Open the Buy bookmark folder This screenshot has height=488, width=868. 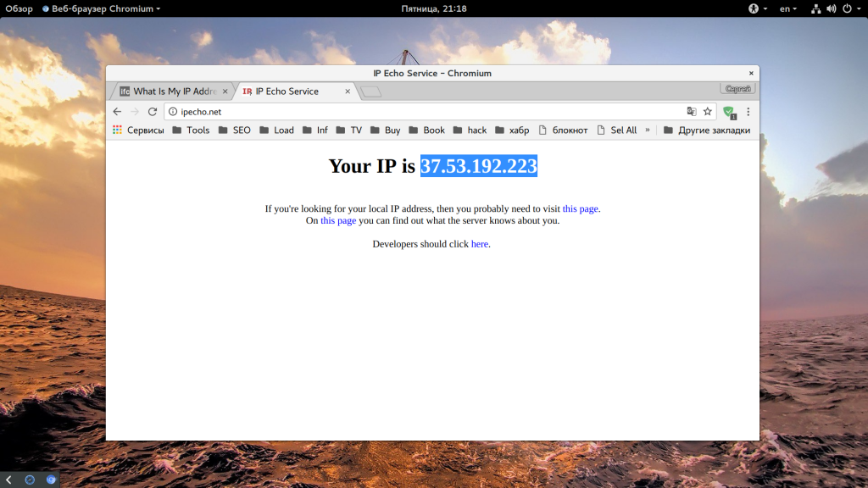386,130
